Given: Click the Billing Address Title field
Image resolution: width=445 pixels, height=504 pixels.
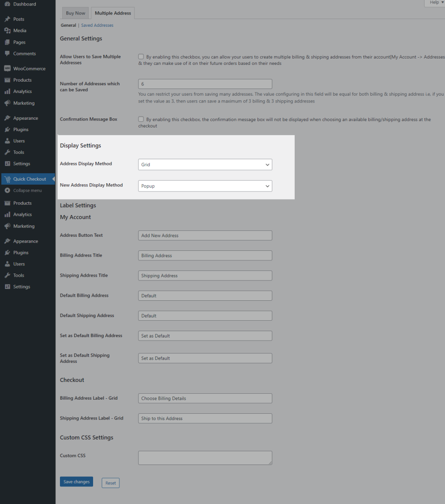Looking at the screenshot, I should point(205,255).
